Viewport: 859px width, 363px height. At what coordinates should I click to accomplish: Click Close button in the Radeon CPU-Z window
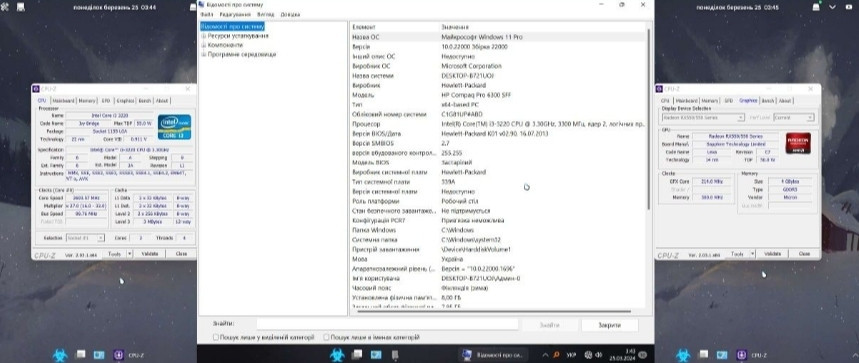(x=804, y=254)
